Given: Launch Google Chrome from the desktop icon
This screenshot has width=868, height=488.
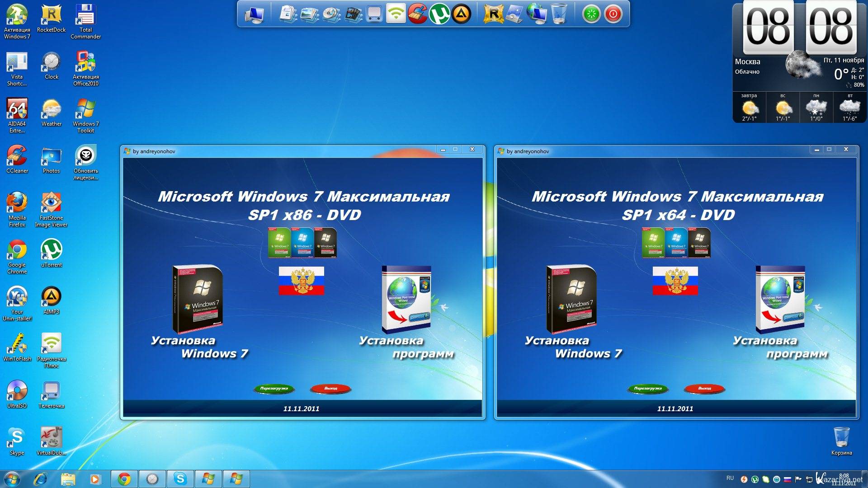Looking at the screenshot, I should tap(17, 257).
